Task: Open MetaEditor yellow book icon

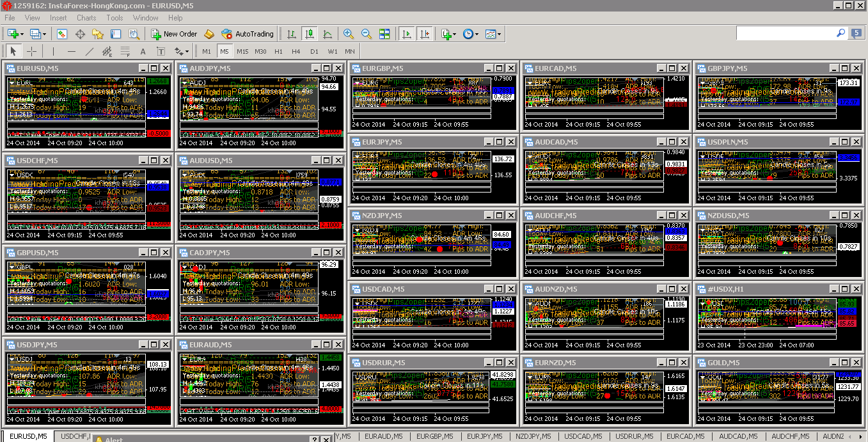Action: (209, 34)
